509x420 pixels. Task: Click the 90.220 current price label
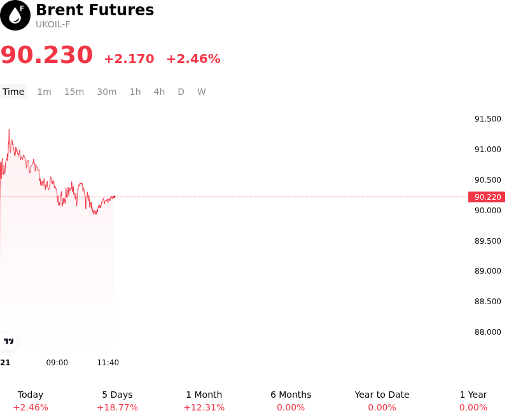pos(487,197)
